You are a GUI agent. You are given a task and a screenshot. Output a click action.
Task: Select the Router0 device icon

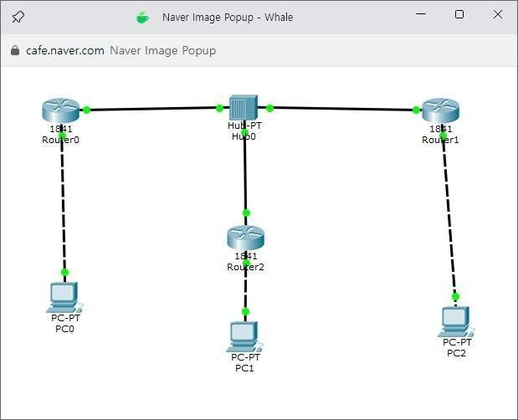tap(59, 110)
